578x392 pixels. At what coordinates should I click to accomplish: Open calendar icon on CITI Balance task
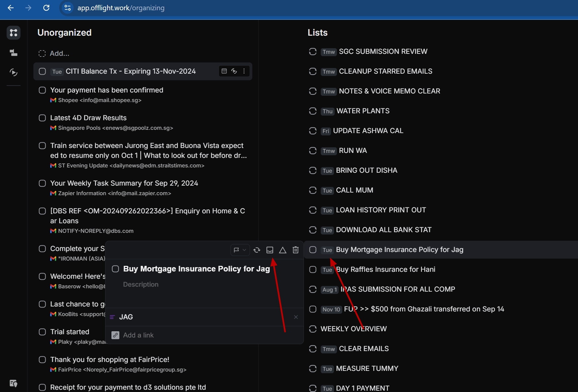[x=224, y=71]
